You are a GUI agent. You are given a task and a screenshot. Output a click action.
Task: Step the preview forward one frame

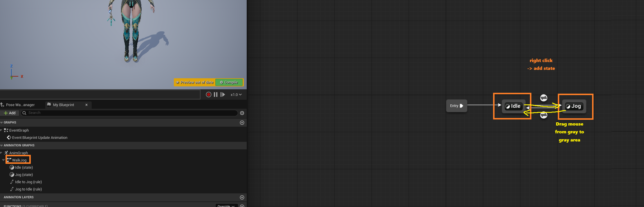pos(223,95)
